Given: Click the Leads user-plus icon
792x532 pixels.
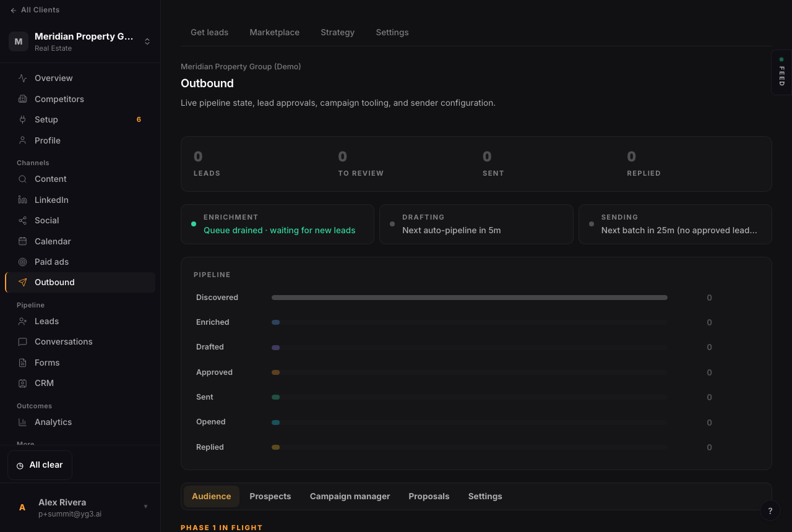Looking at the screenshot, I should tap(23, 321).
